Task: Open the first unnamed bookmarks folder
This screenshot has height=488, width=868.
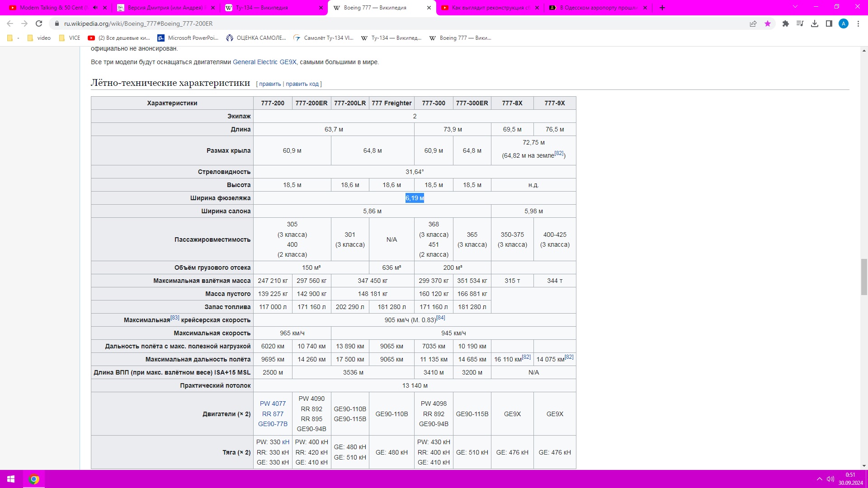Action: 13,38
